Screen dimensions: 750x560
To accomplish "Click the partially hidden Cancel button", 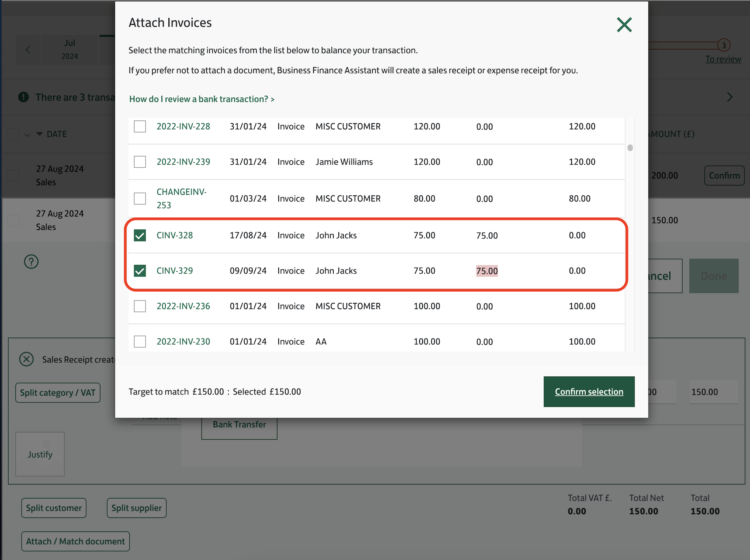I will tap(665, 276).
